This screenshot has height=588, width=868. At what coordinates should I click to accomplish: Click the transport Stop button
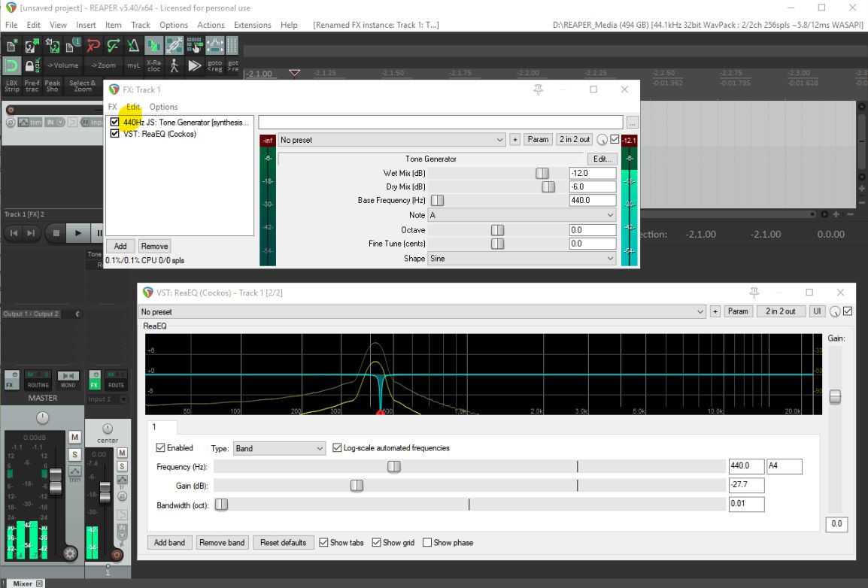[x=56, y=233]
